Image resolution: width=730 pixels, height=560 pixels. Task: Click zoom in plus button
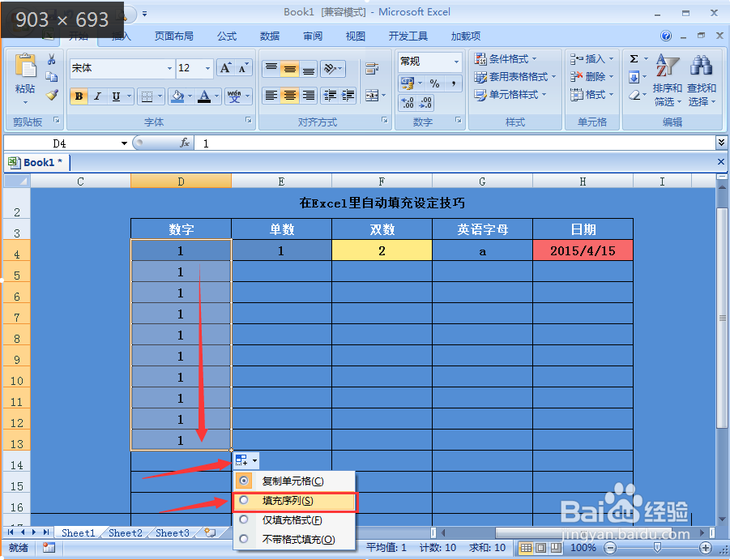pos(706,548)
